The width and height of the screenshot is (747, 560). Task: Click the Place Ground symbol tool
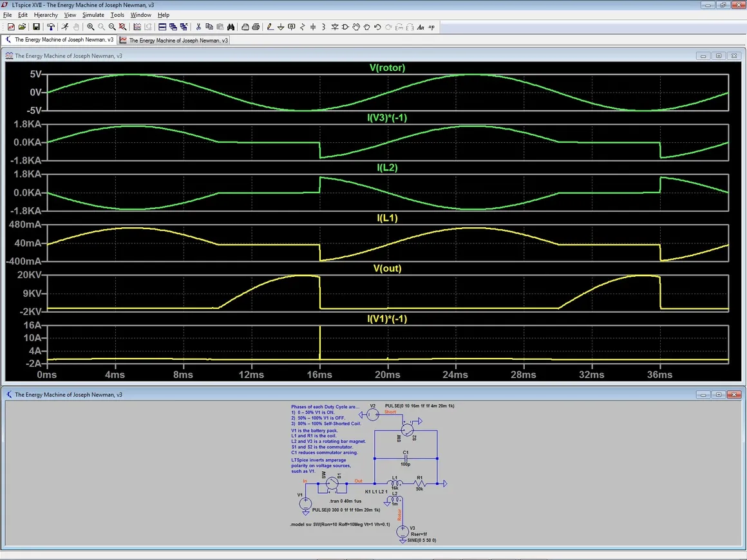pos(281,27)
